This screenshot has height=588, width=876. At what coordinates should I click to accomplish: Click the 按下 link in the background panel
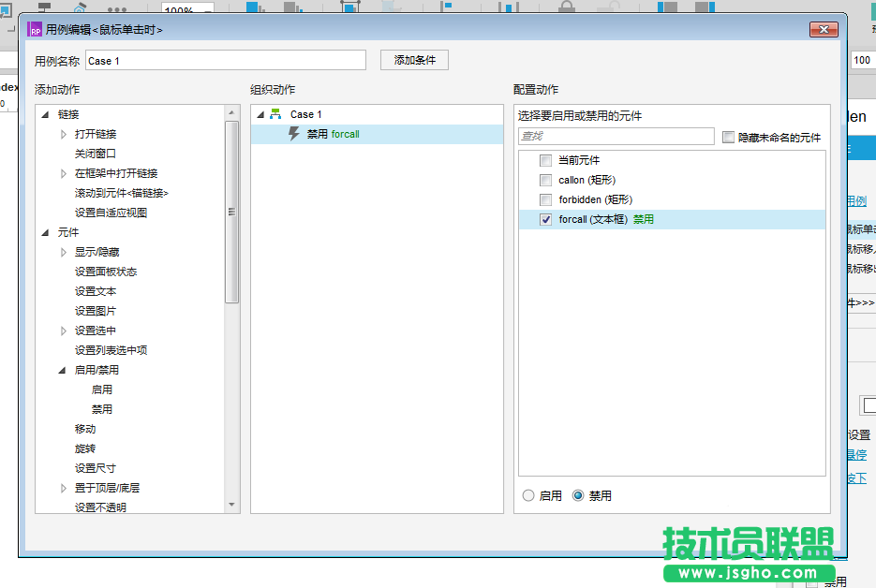tap(857, 478)
